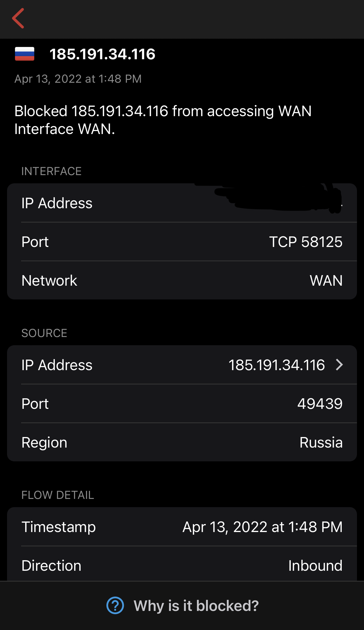Open 'Why is it blocked?' explanation
The image size is (364, 630).
pyautogui.click(x=196, y=606)
